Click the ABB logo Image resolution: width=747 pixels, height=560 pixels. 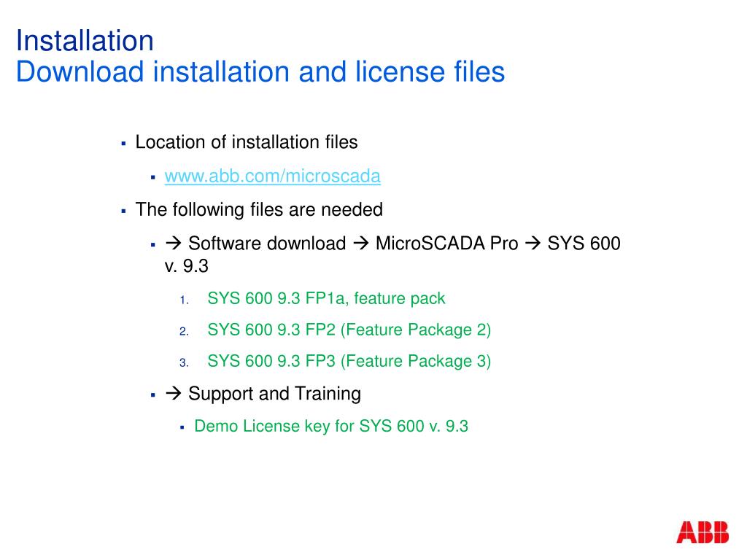[x=703, y=532]
